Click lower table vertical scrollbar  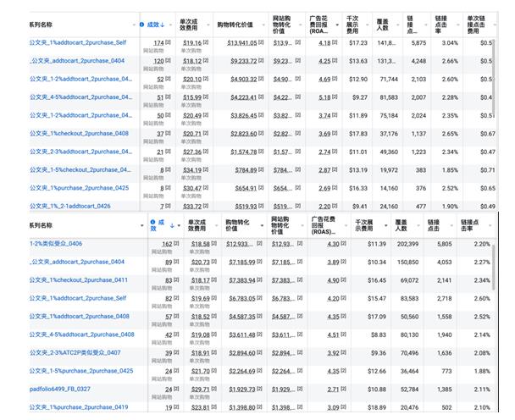(x=493, y=267)
